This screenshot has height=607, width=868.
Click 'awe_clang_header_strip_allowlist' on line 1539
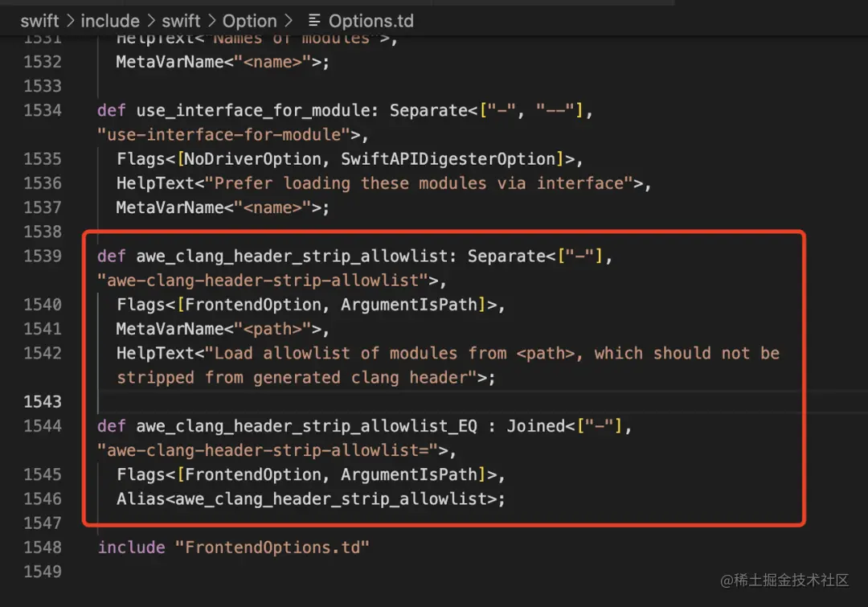click(x=292, y=256)
